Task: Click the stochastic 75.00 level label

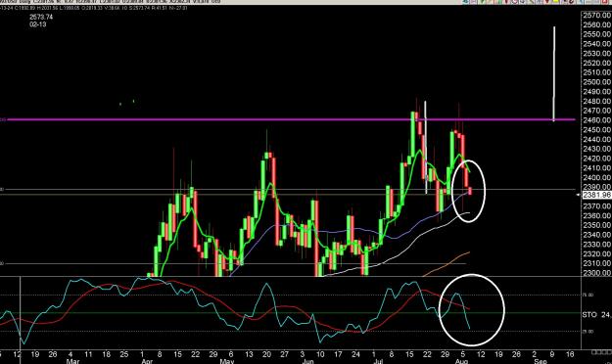Action: [x=588, y=295]
